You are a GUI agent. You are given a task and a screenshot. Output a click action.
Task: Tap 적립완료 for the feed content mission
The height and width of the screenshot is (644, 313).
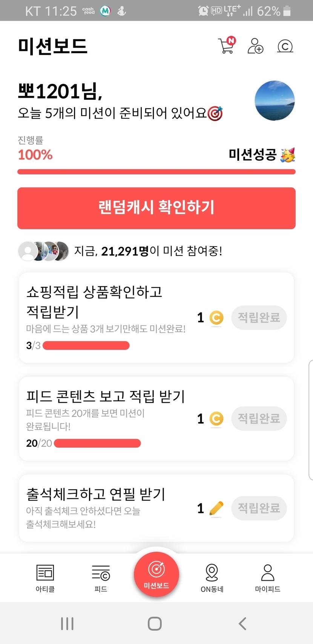pyautogui.click(x=259, y=419)
